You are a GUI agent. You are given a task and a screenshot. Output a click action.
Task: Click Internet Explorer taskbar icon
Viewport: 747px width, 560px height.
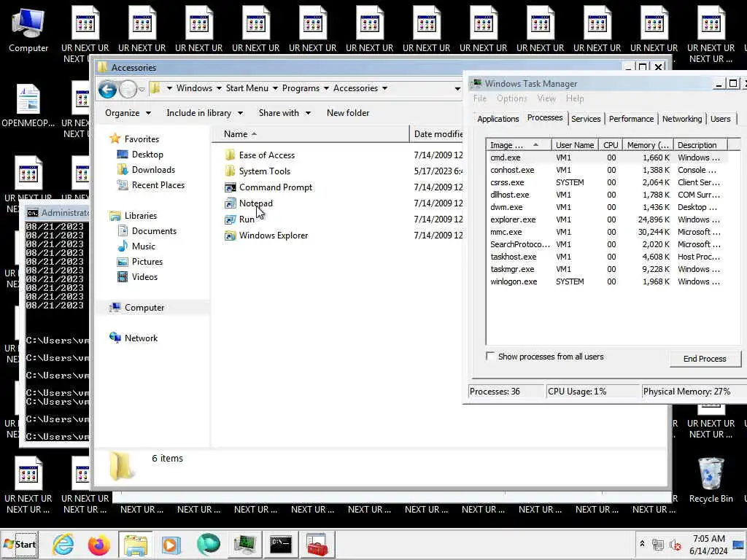coord(63,544)
